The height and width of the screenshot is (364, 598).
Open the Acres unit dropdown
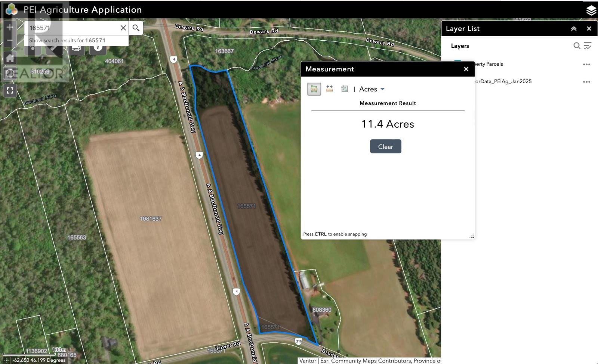click(x=382, y=89)
